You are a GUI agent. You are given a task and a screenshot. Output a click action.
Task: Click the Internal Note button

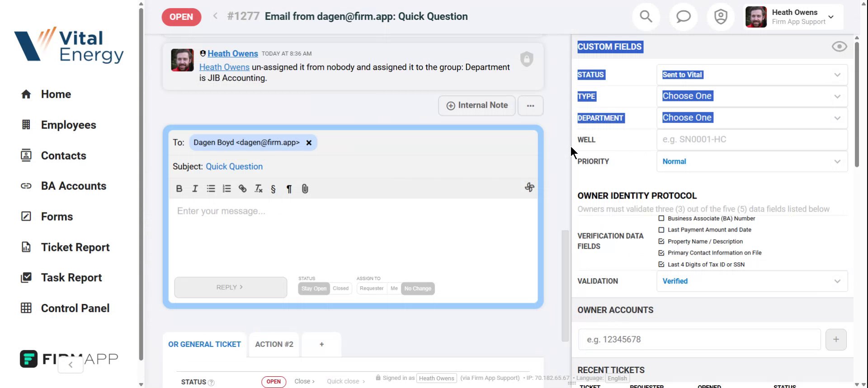point(477,106)
